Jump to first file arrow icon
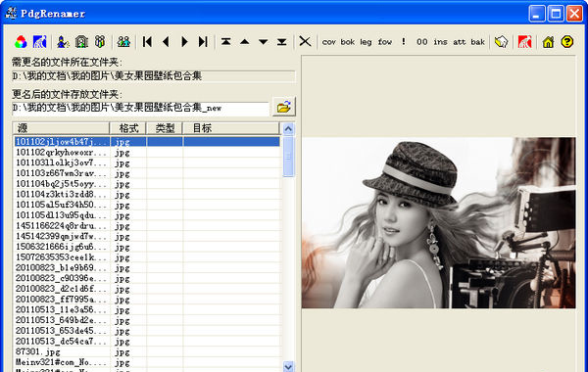 (x=147, y=41)
